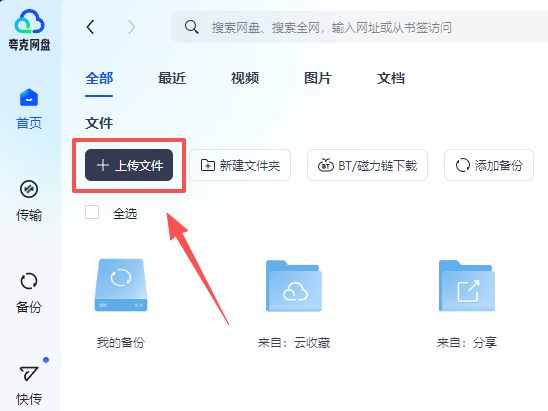Switch to the 文档 tab
Viewport: 548px width, 411px height.
click(x=391, y=78)
